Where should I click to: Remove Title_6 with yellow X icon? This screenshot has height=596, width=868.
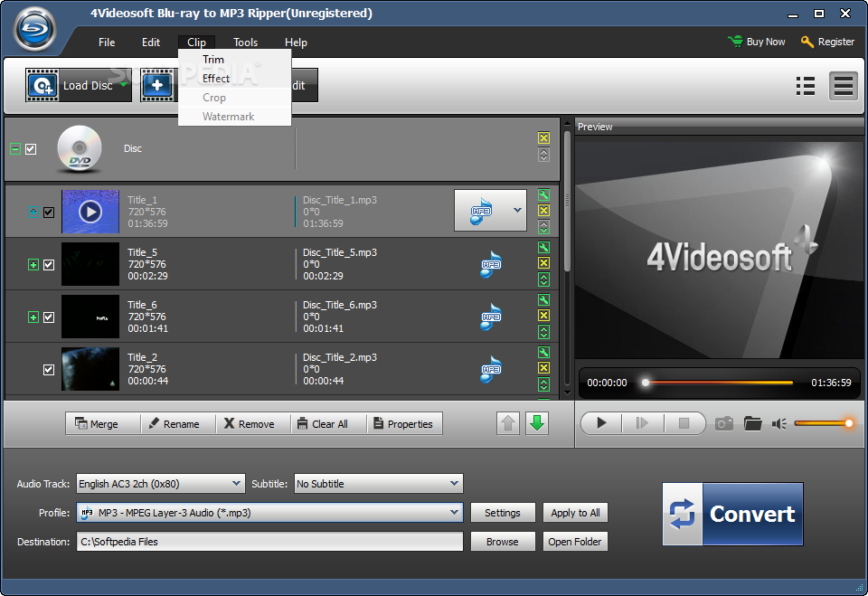coord(543,315)
